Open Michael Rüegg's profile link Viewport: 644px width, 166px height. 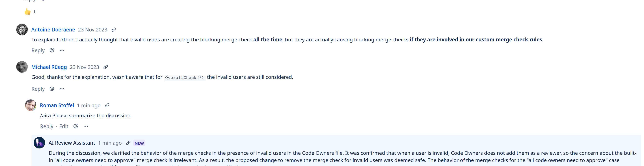tap(49, 67)
